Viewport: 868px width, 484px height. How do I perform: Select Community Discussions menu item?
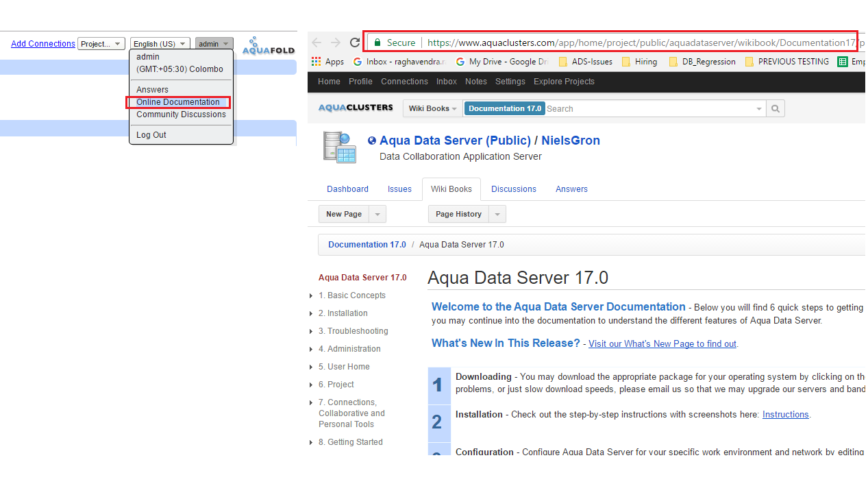pyautogui.click(x=181, y=114)
